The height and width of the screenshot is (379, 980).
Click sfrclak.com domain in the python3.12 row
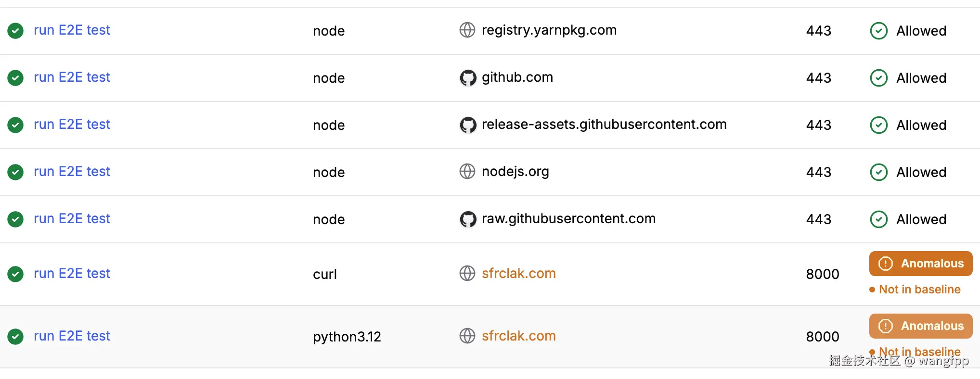[518, 336]
